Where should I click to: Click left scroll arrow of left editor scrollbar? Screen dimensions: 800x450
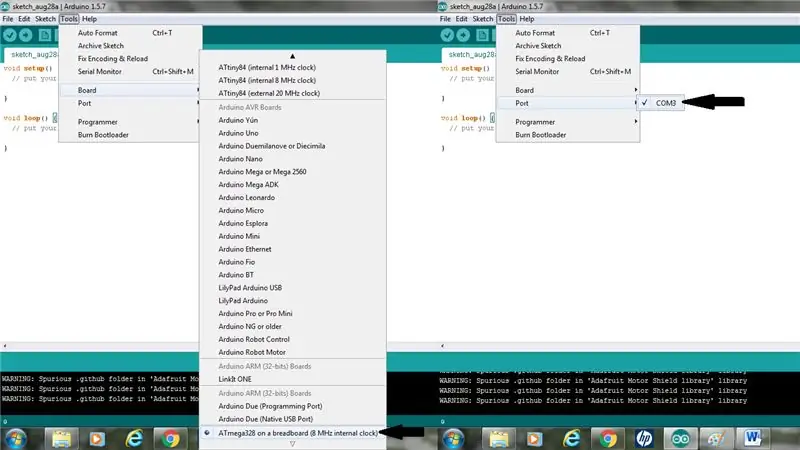[x=5, y=346]
